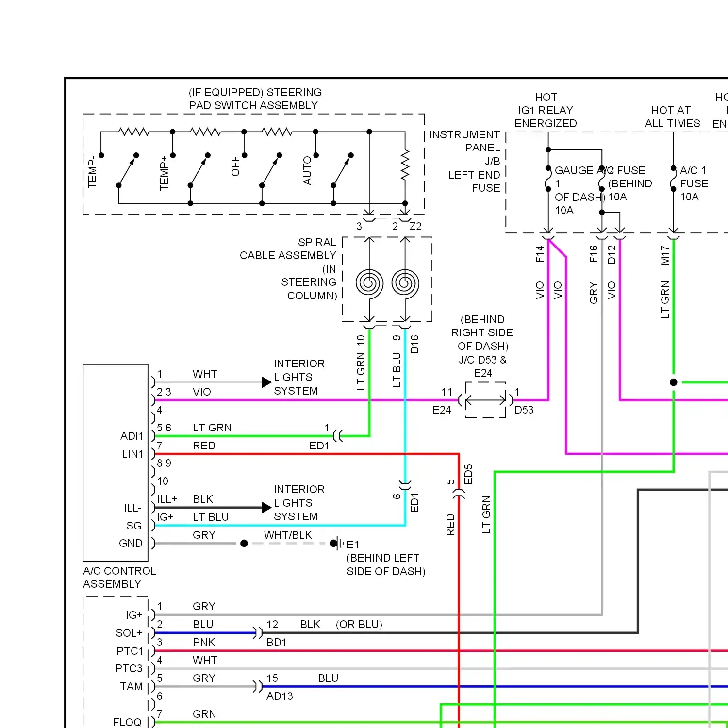
Task: Point to the "INSTRUMENT PANEL J/B" label
Action: (x=464, y=148)
